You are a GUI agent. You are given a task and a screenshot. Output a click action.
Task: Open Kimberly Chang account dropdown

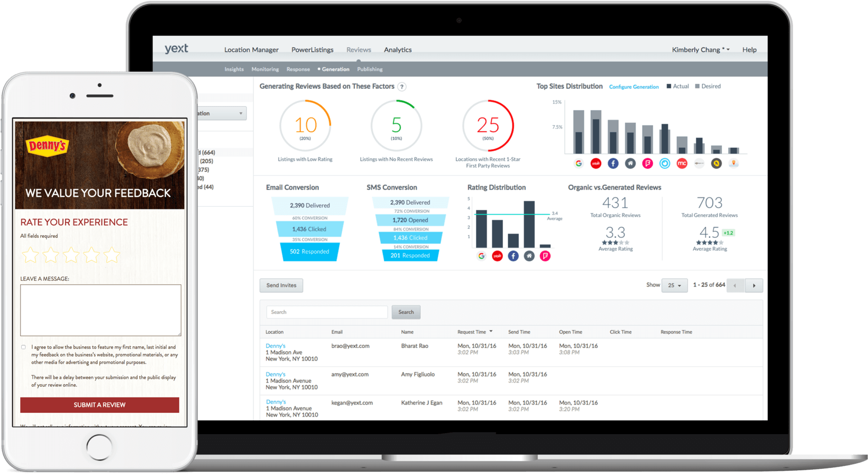click(x=700, y=50)
